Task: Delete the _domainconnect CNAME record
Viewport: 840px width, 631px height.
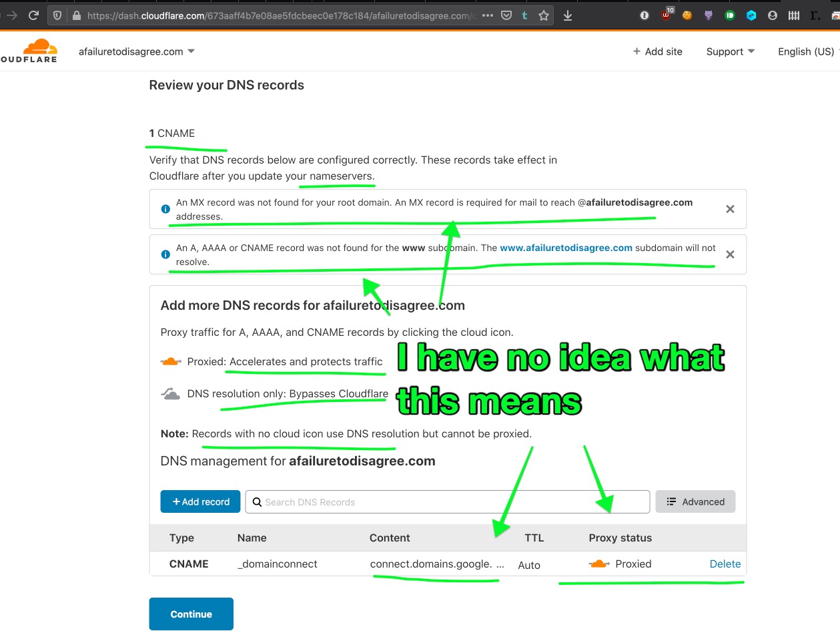Action: pyautogui.click(x=725, y=564)
